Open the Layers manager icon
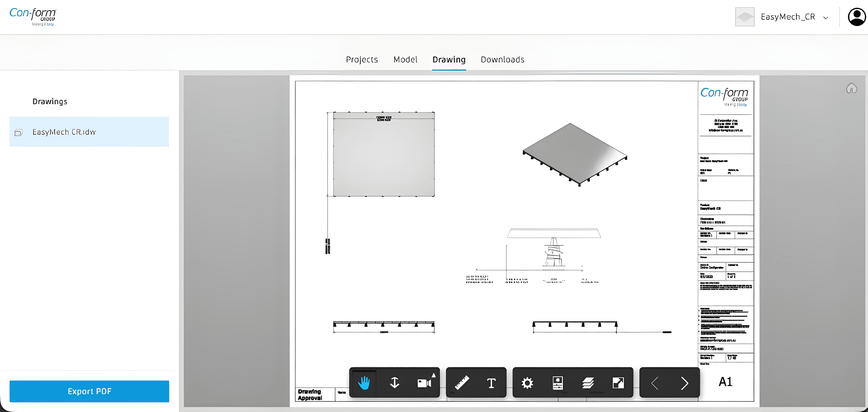Screen dimensions: 868x412 pyautogui.click(x=588, y=383)
